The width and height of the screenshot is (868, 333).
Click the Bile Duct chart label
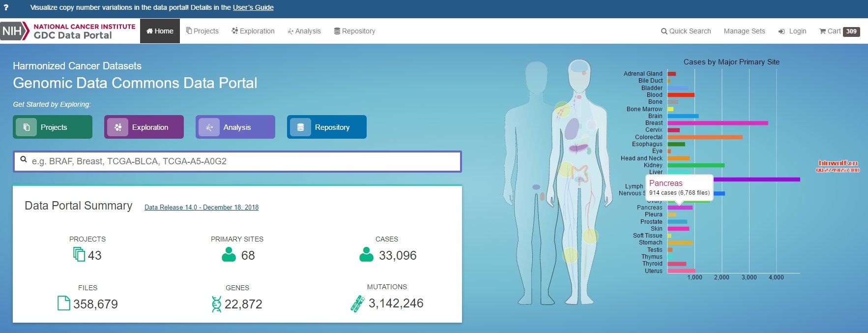[650, 81]
